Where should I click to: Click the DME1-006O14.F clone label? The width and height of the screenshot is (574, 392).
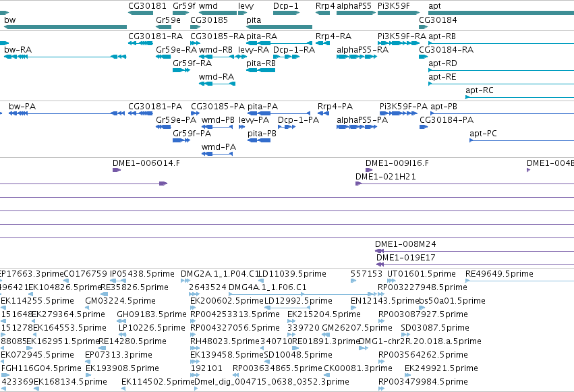[x=146, y=163]
